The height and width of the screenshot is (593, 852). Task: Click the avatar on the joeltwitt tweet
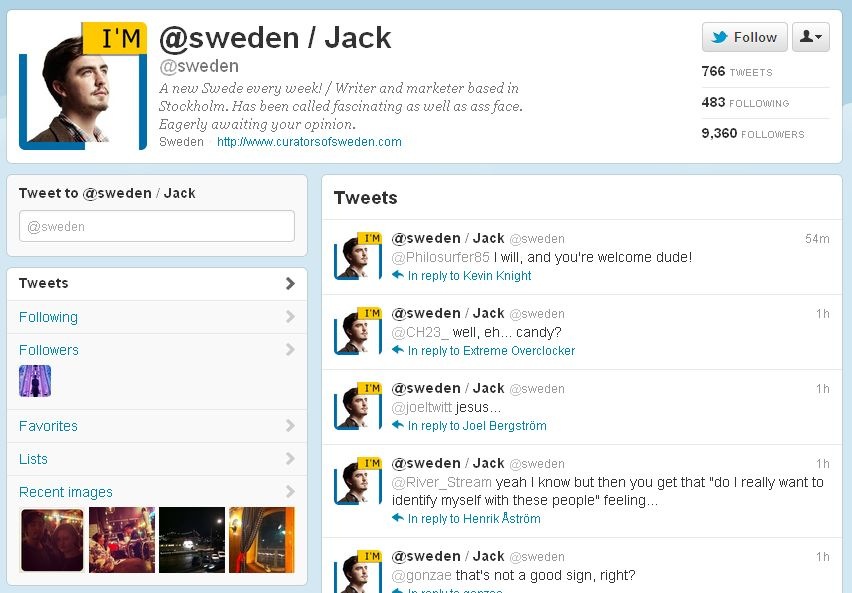click(x=358, y=406)
